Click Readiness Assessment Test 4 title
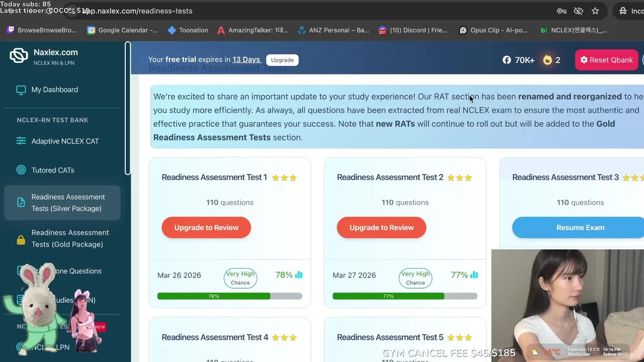Image resolution: width=644 pixels, height=362 pixels. point(215,337)
